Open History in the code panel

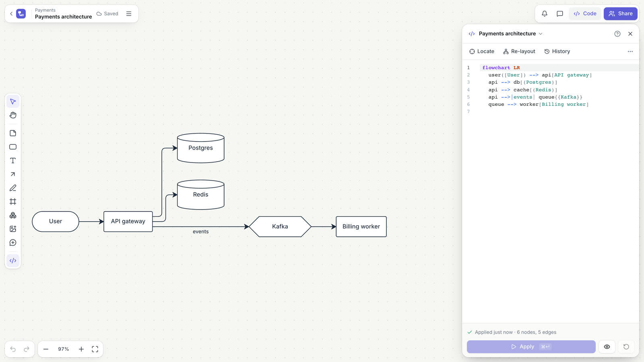click(x=557, y=51)
